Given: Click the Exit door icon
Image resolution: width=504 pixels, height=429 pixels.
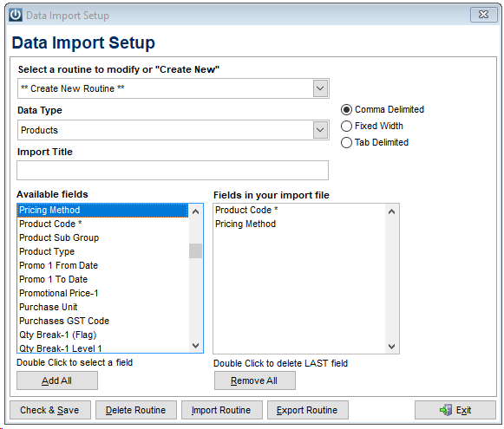Looking at the screenshot, I should (x=446, y=410).
